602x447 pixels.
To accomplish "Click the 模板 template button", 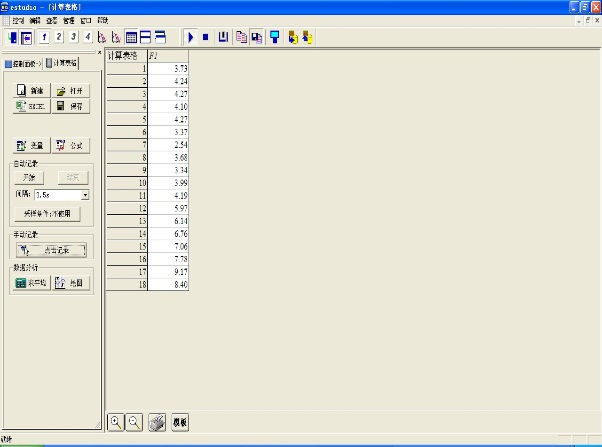I will (180, 422).
